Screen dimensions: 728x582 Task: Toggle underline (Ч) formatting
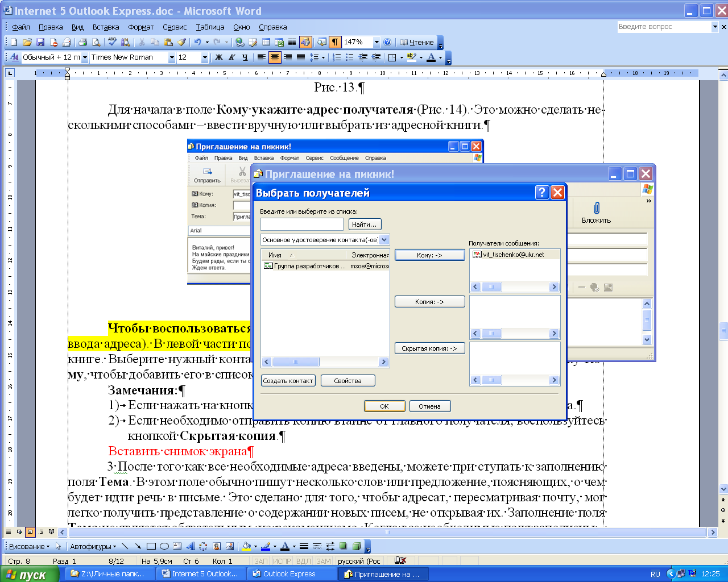(x=245, y=57)
